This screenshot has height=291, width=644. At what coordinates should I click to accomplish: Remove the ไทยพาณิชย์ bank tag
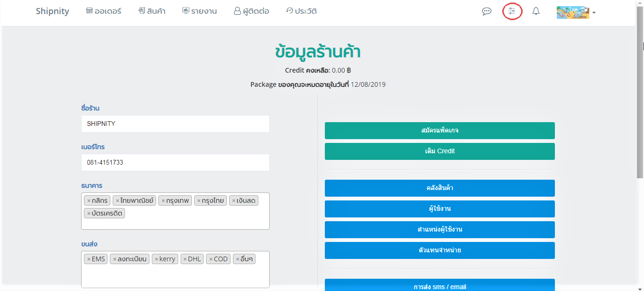point(117,201)
